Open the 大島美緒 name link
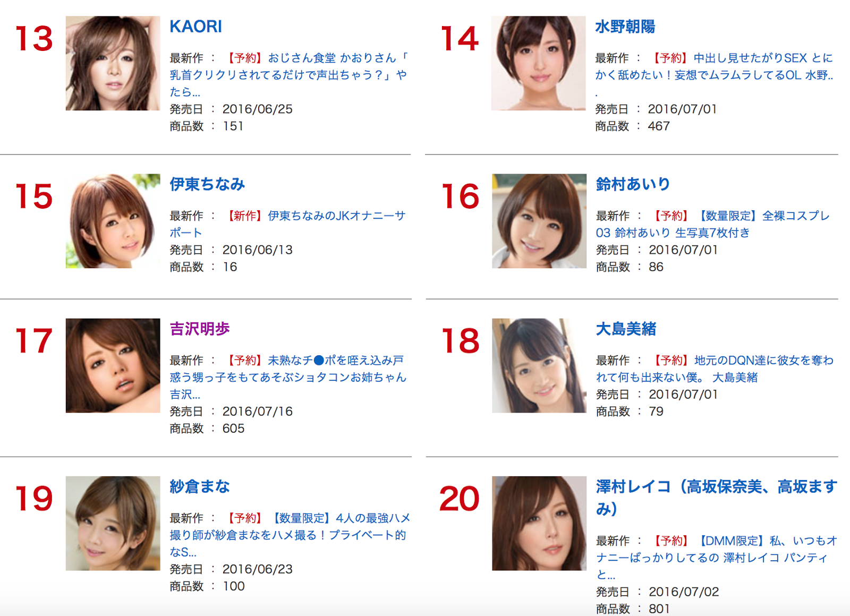Image resolution: width=850 pixels, height=616 pixels. click(626, 329)
